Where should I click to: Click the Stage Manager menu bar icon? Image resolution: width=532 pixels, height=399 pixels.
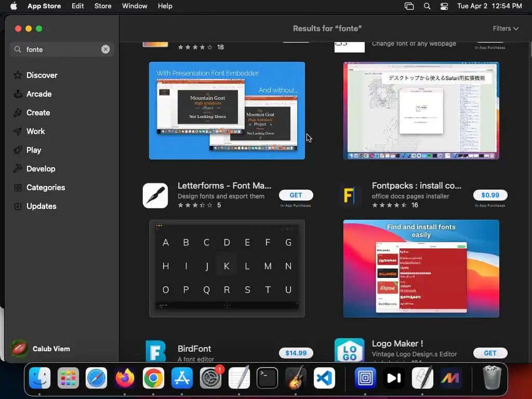pos(409,6)
